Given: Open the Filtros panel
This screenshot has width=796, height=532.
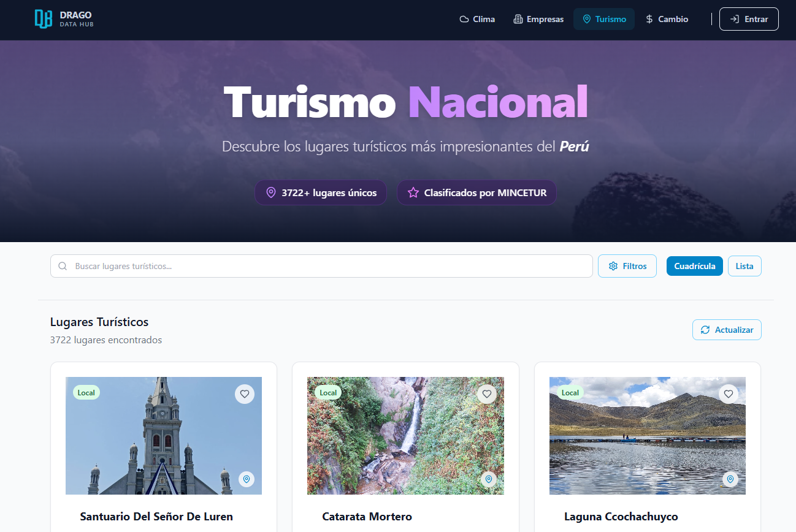Looking at the screenshot, I should tap(627, 266).
